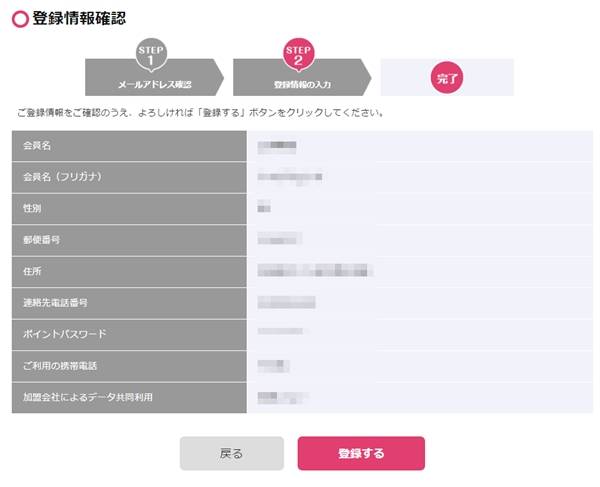
Task: Select the ポイントパスワード row label
Action: (65, 334)
